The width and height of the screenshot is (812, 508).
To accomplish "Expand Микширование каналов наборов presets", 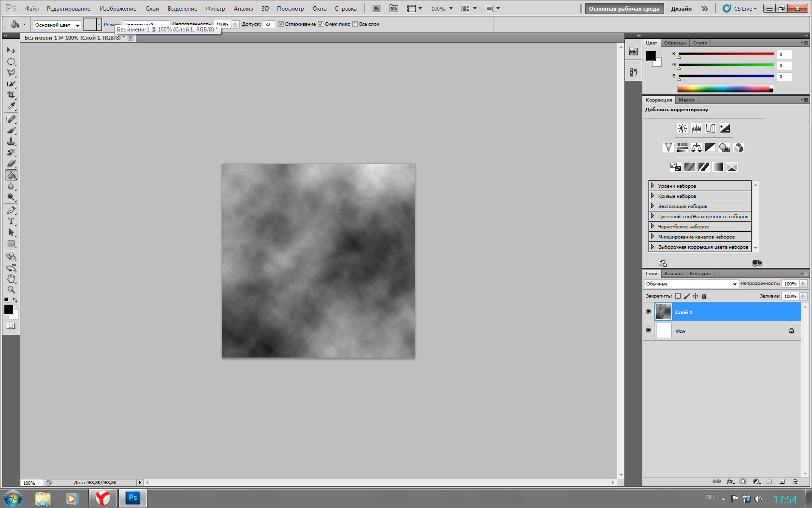I will [652, 237].
